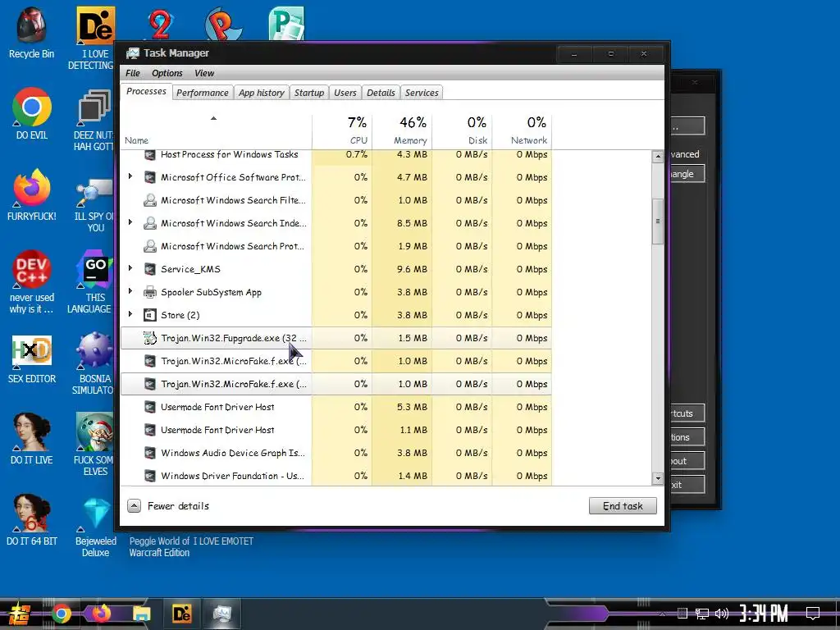Click the Trojan.Win32.Fupgrade.exe process icon

pos(150,338)
